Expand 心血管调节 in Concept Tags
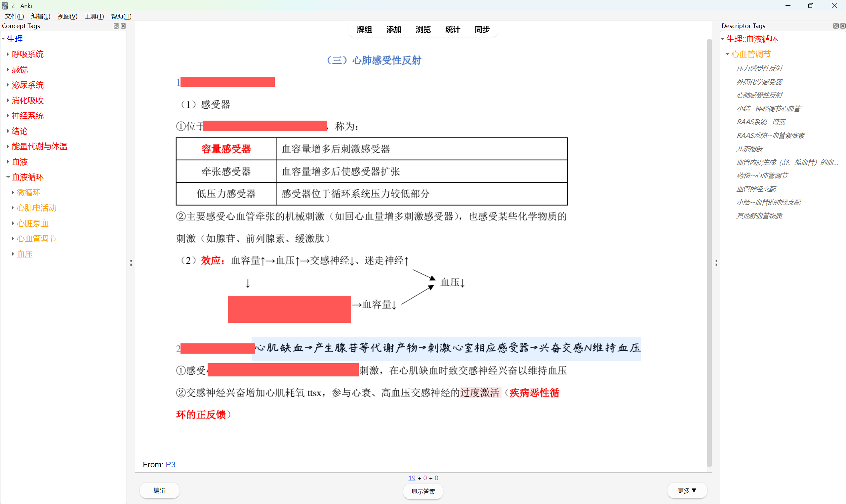 tap(13, 238)
